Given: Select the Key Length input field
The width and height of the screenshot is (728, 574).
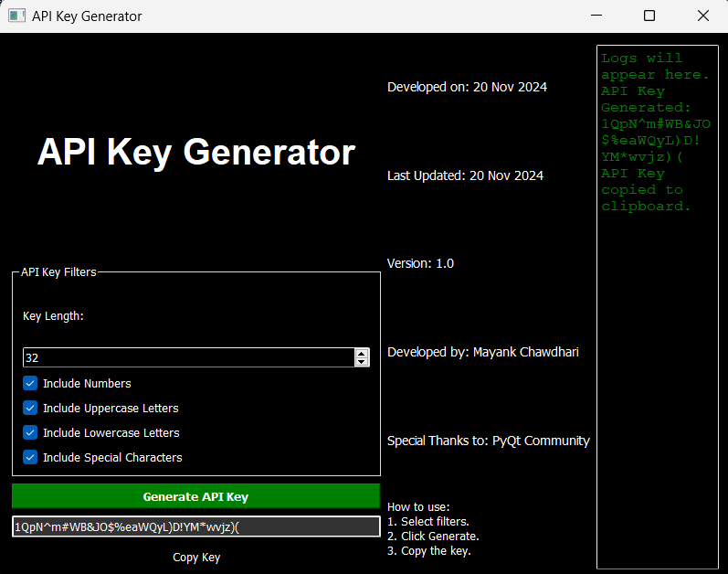Looking at the screenshot, I should click(x=189, y=357).
